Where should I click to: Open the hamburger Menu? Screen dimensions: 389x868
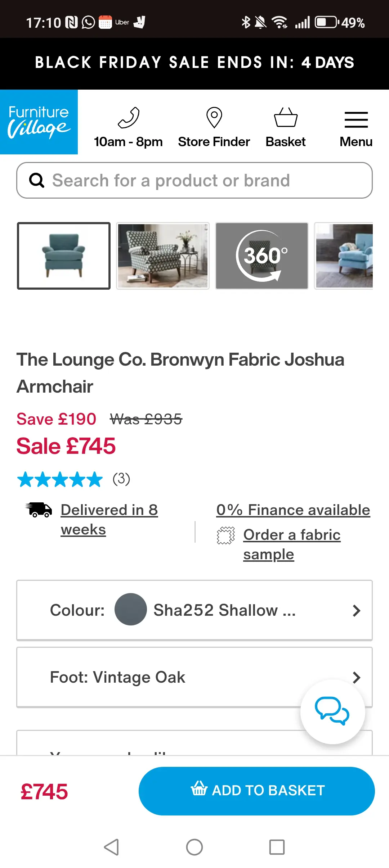[x=356, y=120]
